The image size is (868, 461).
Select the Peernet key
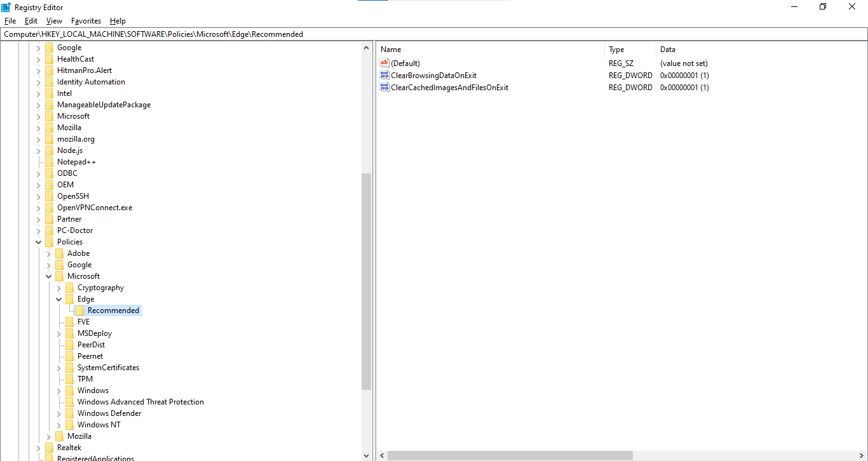90,356
